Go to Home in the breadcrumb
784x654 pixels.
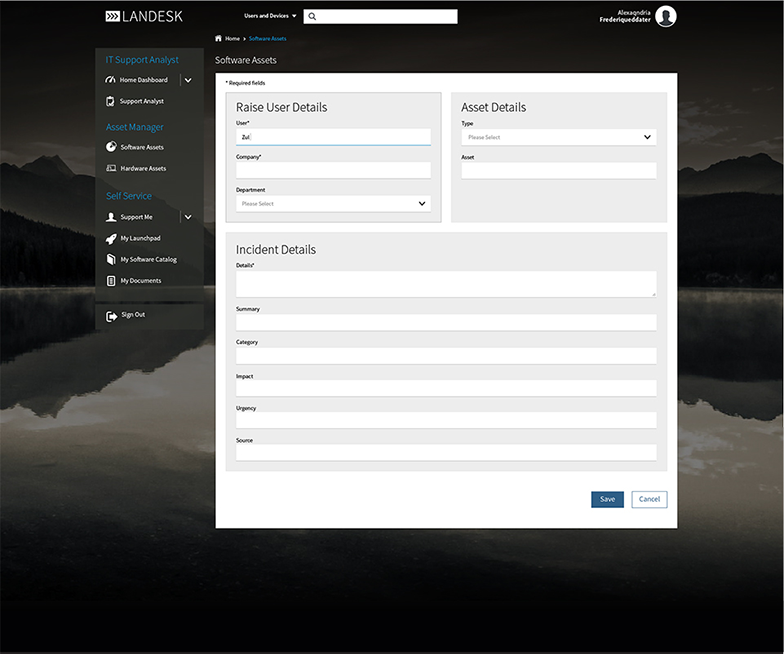coord(232,38)
